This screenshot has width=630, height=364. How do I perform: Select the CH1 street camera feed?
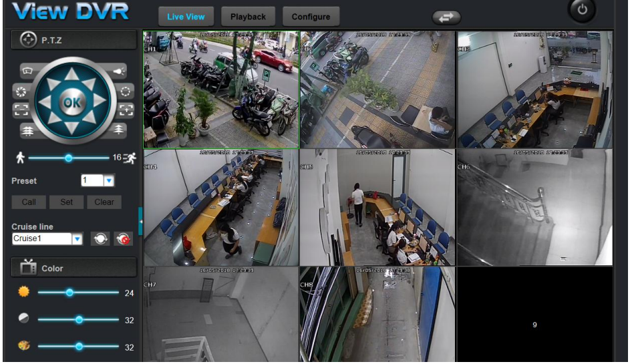221,90
